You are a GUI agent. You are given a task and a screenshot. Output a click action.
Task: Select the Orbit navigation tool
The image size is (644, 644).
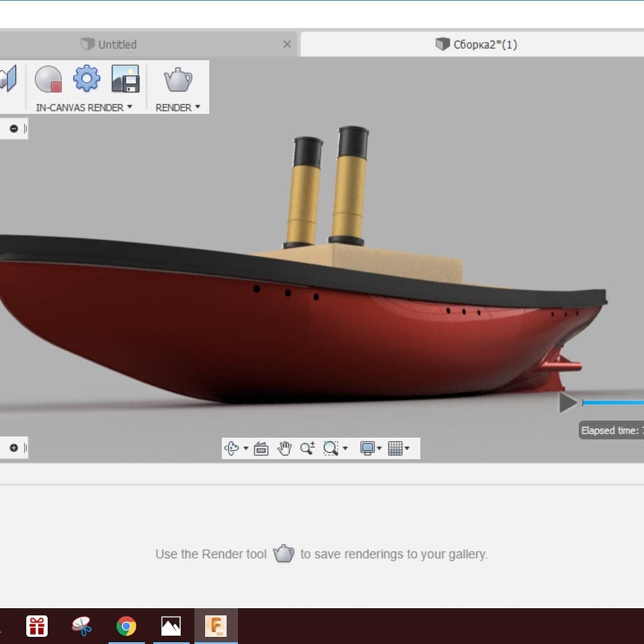(x=233, y=448)
